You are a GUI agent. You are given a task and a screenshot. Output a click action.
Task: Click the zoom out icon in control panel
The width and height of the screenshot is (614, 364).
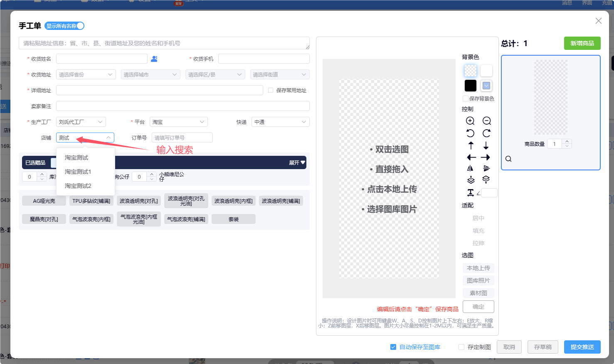[x=487, y=121]
